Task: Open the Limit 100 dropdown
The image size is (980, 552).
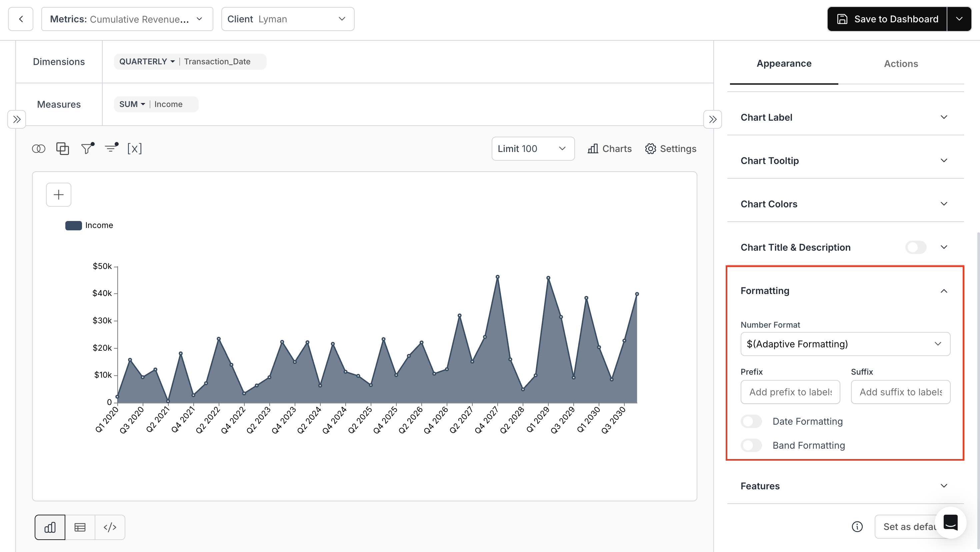Action: point(533,149)
